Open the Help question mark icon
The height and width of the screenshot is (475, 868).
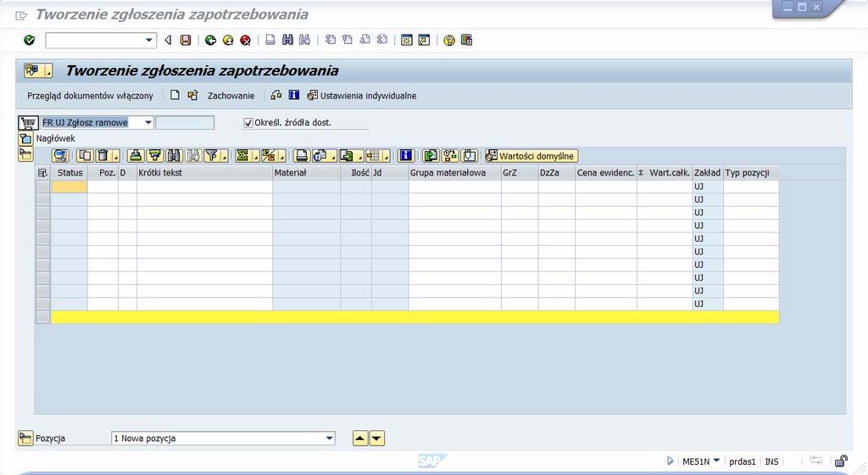coord(449,40)
